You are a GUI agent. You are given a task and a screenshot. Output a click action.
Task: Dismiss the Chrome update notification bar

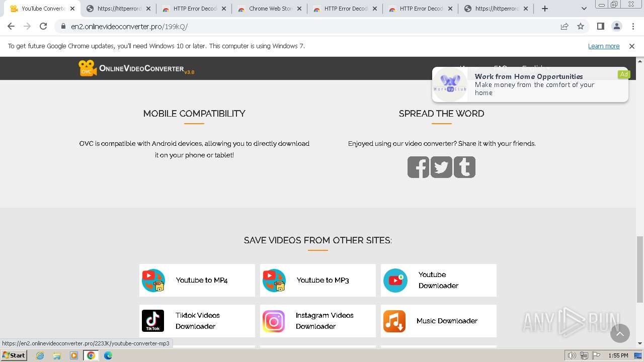click(632, 46)
